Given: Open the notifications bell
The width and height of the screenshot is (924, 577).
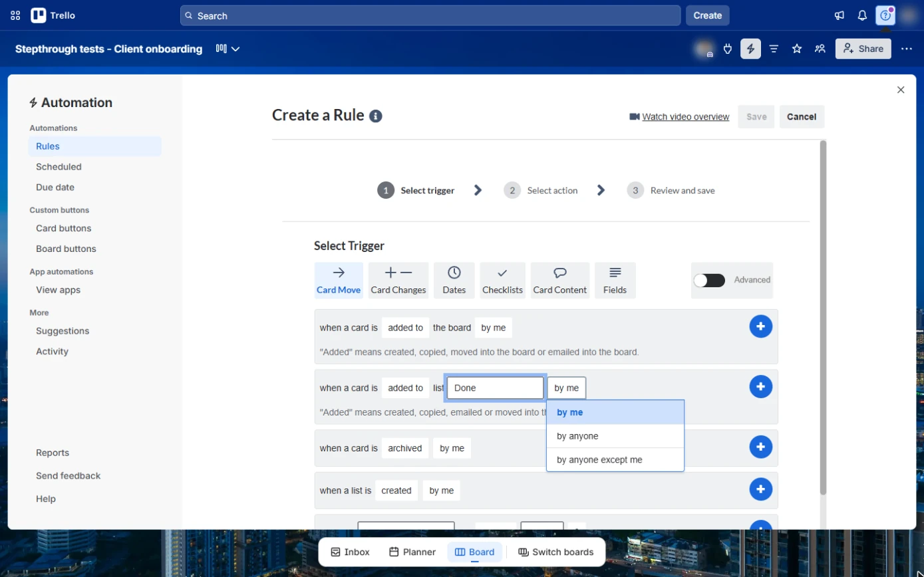Looking at the screenshot, I should [862, 15].
